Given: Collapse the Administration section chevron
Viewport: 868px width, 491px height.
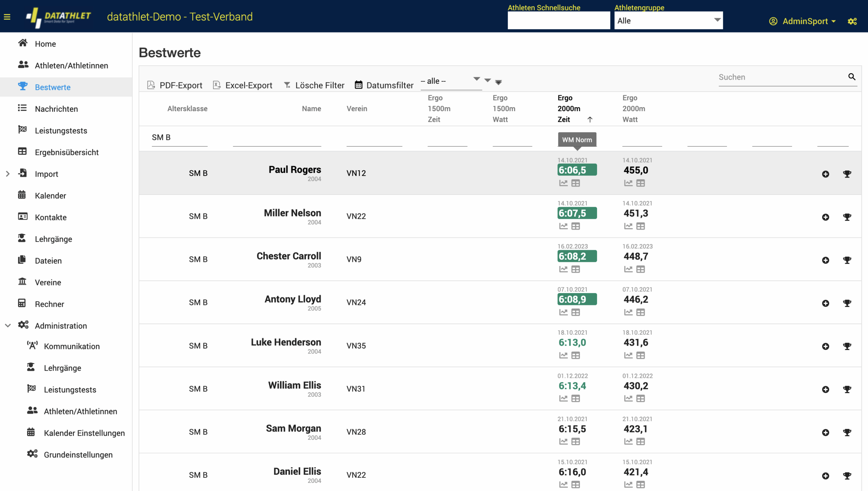Looking at the screenshot, I should click(8, 326).
